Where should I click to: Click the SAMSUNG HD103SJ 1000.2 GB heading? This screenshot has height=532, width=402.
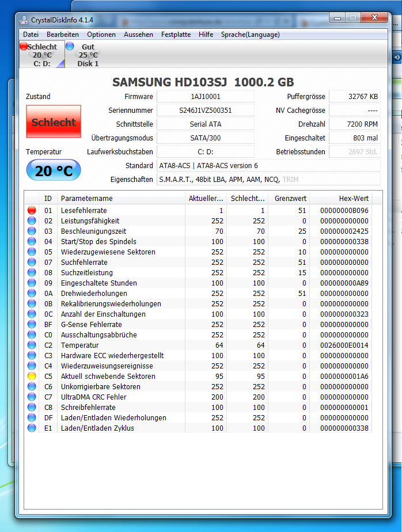[203, 82]
